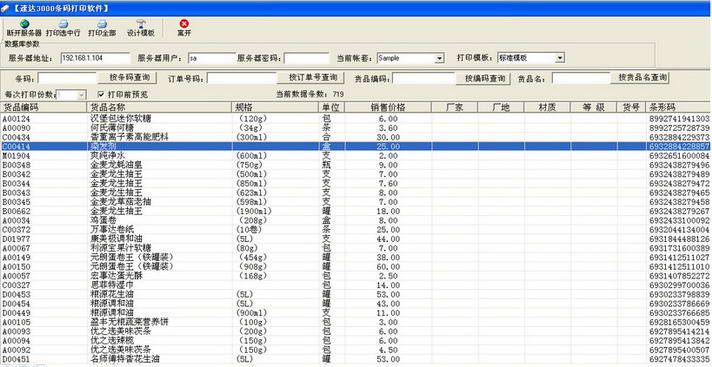Focus the 服务器密码 password field
Screen dimensions: 712x367
(307, 58)
